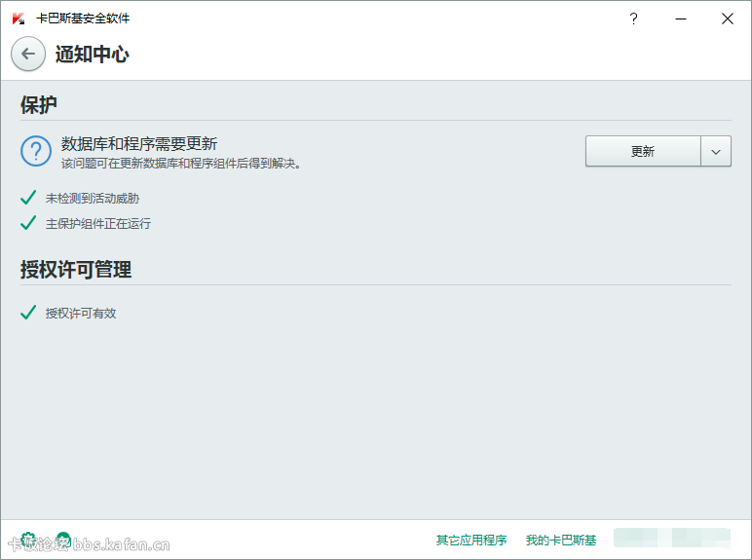
Task: Open the 我的卡巴斯基 link
Action: point(561,540)
